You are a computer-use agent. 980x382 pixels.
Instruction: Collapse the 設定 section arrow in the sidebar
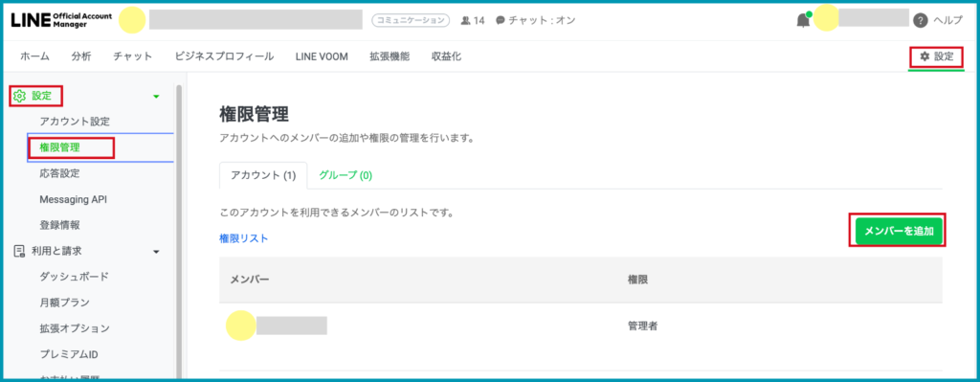pos(156,97)
